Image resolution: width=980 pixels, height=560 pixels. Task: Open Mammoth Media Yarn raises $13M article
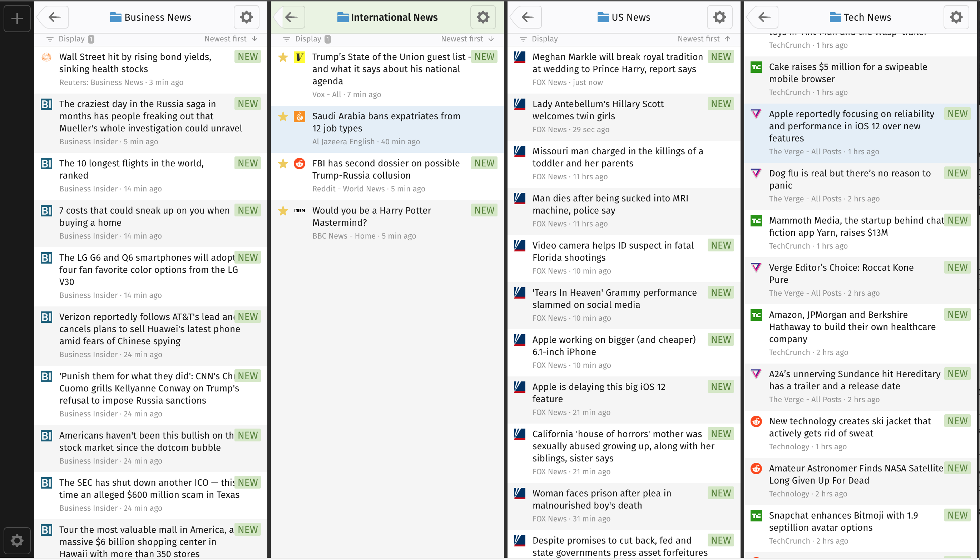(x=861, y=234)
